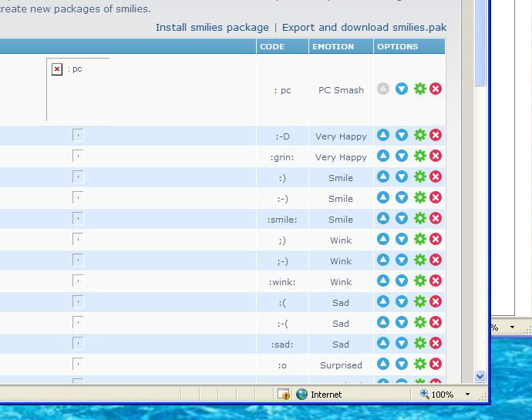
Task: Click the ':sad:' smiley image placeholder
Action: coord(78,343)
